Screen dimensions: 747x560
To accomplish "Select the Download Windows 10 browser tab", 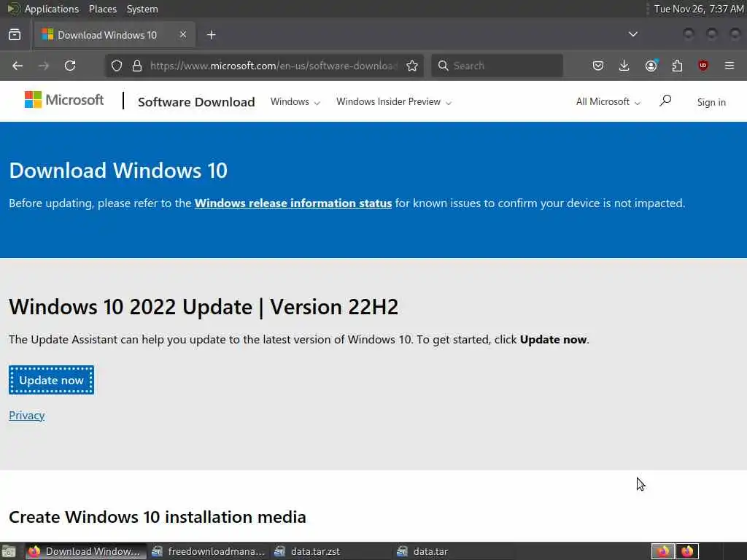I will coord(115,35).
